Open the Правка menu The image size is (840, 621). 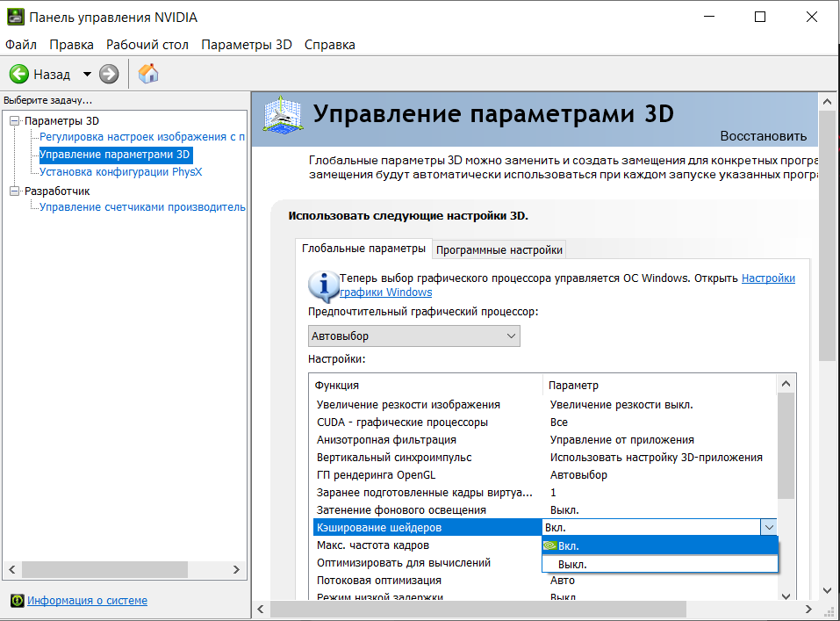click(x=71, y=45)
